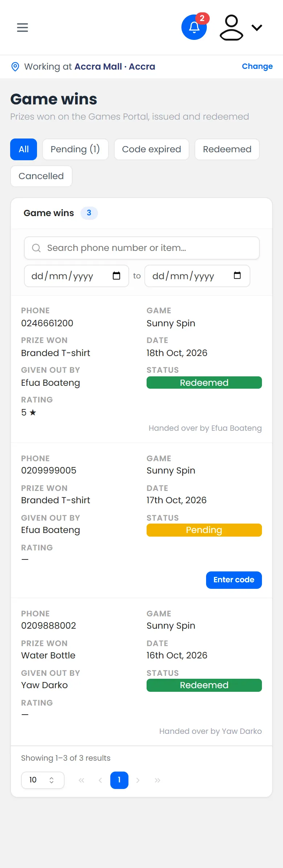Click the search magnifier icon
283x868 pixels.
36,248
